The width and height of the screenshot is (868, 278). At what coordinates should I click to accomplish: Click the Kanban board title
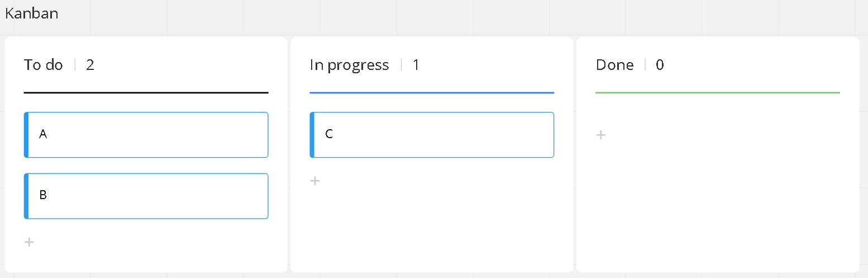click(x=32, y=13)
